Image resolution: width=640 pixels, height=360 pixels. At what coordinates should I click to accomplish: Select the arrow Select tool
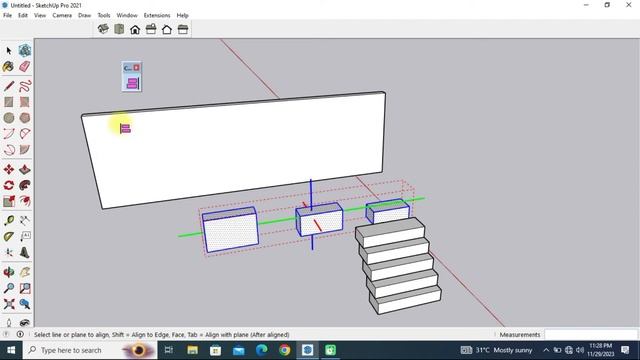point(9,51)
